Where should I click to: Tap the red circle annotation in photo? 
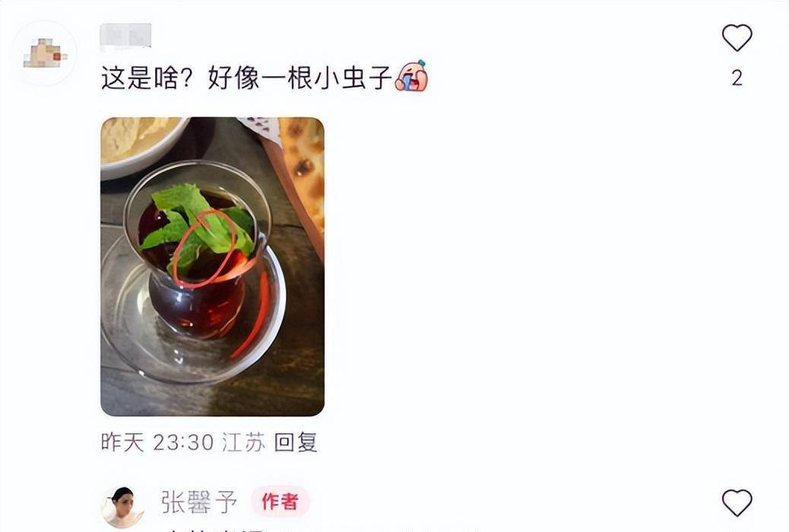click(204, 249)
